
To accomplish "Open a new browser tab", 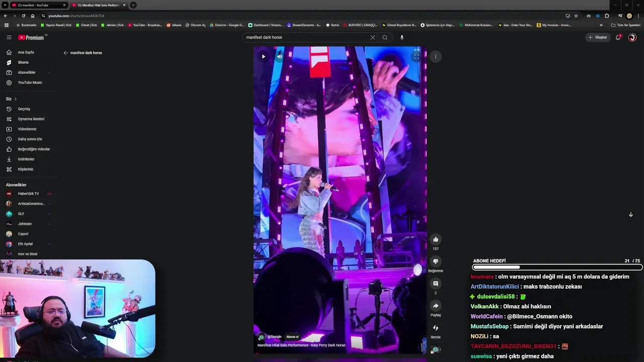I will click(x=133, y=5).
